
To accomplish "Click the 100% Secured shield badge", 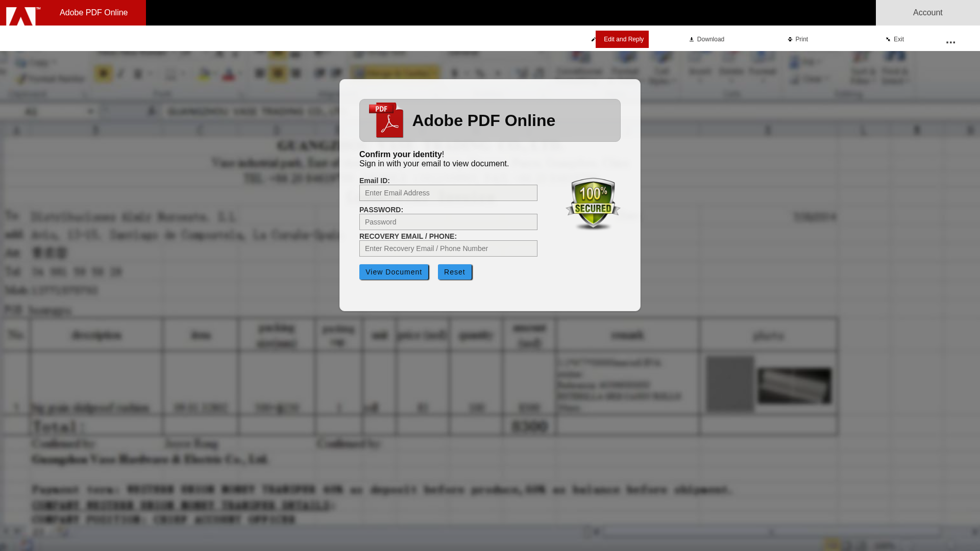I will [593, 204].
